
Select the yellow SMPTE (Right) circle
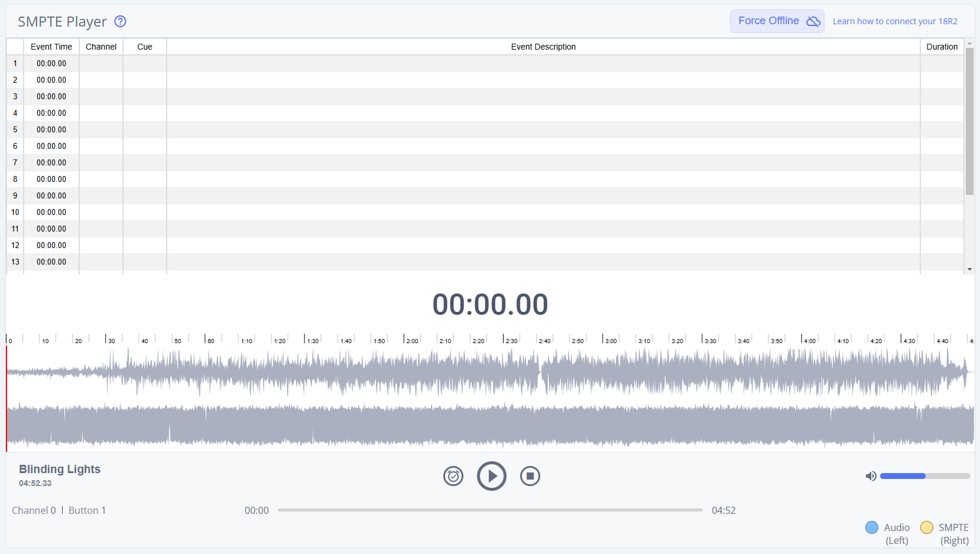click(x=926, y=527)
